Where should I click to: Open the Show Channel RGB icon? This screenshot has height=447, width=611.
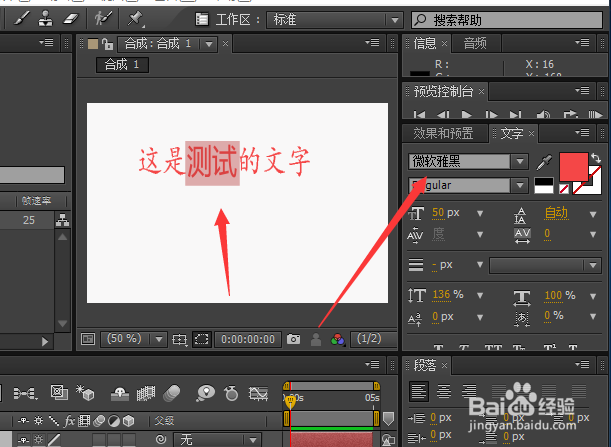(x=338, y=339)
